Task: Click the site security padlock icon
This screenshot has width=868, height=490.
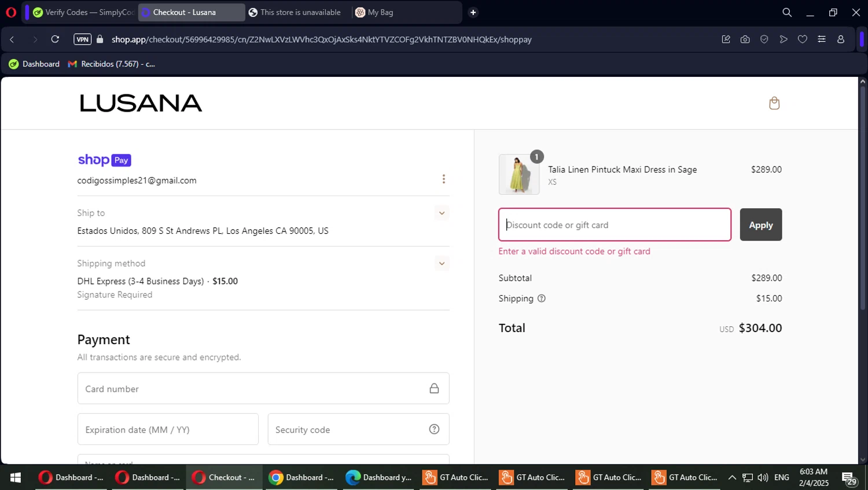Action: [x=100, y=39]
